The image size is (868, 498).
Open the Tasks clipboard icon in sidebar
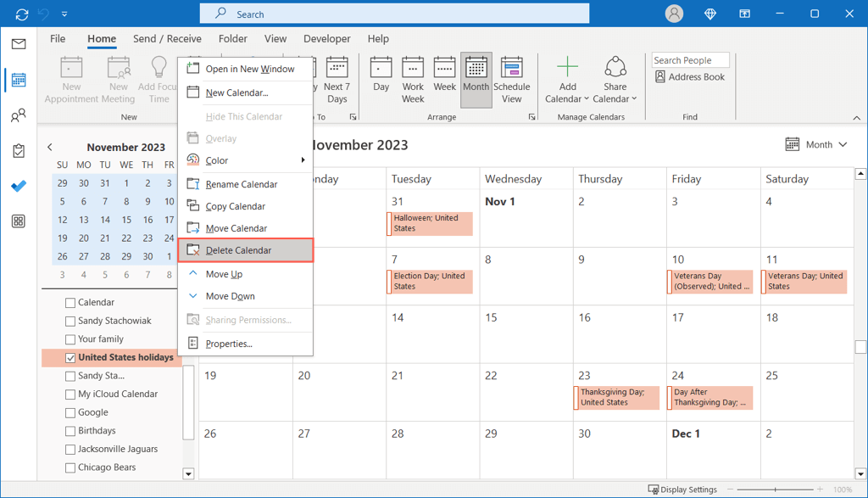[x=19, y=151]
